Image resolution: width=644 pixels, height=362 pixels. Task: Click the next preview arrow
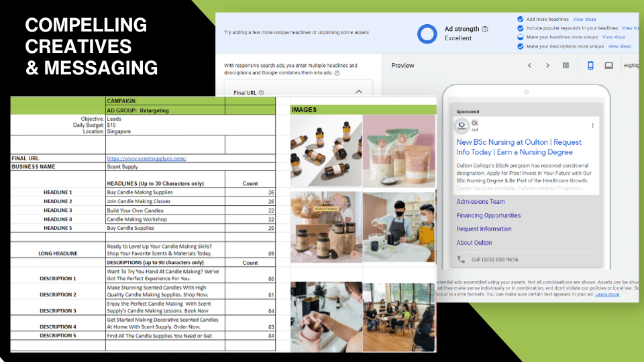pos(547,66)
